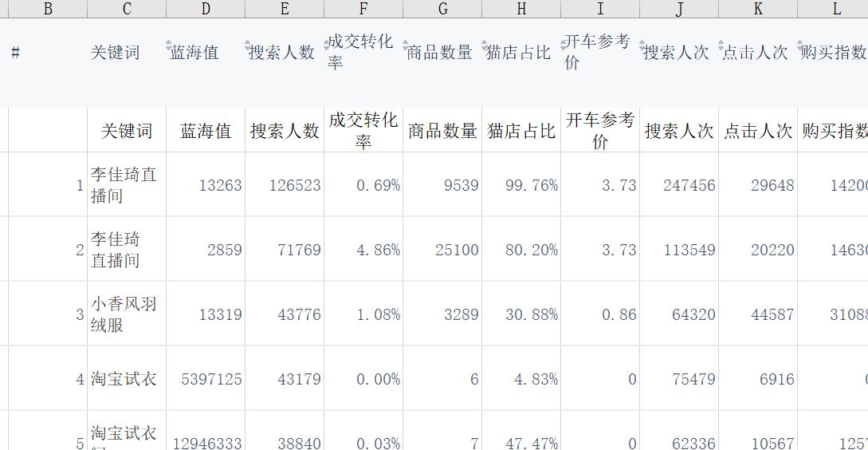The width and height of the screenshot is (868, 450).
Task: Select cell with value 44587
Action: coord(758,314)
